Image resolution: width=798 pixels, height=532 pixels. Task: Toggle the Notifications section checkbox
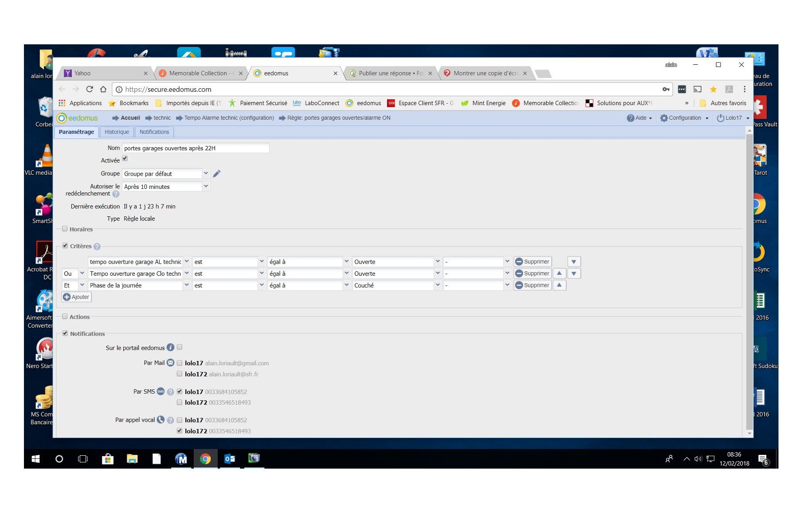click(65, 333)
